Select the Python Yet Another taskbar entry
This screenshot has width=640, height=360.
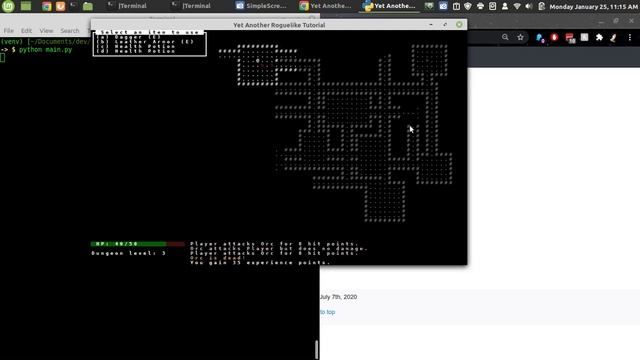click(x=389, y=6)
